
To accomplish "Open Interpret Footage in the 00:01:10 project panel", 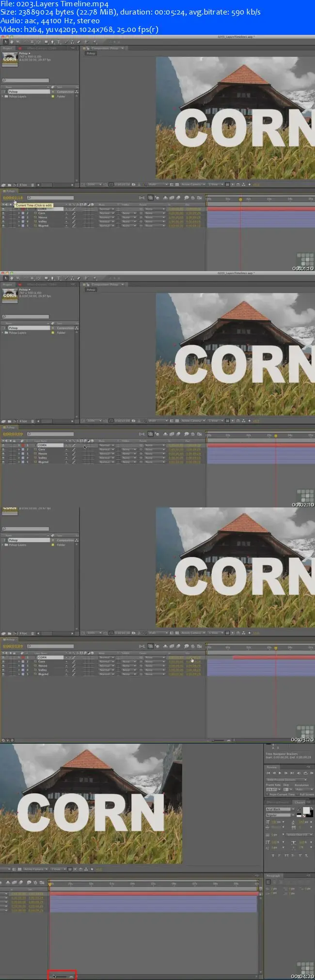I will pyautogui.click(x=3, y=184).
